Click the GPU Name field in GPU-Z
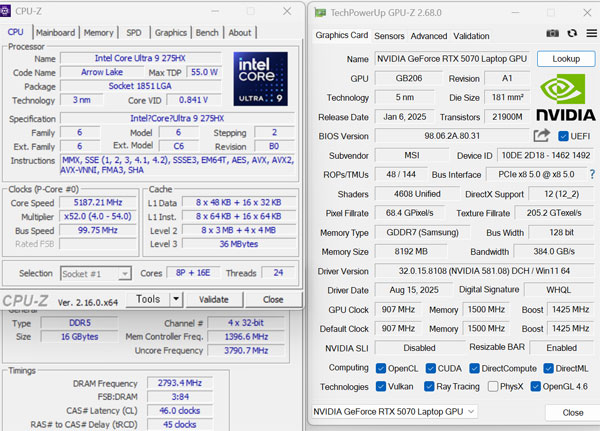Image resolution: width=600 pixels, height=431 pixels. pos(452,59)
